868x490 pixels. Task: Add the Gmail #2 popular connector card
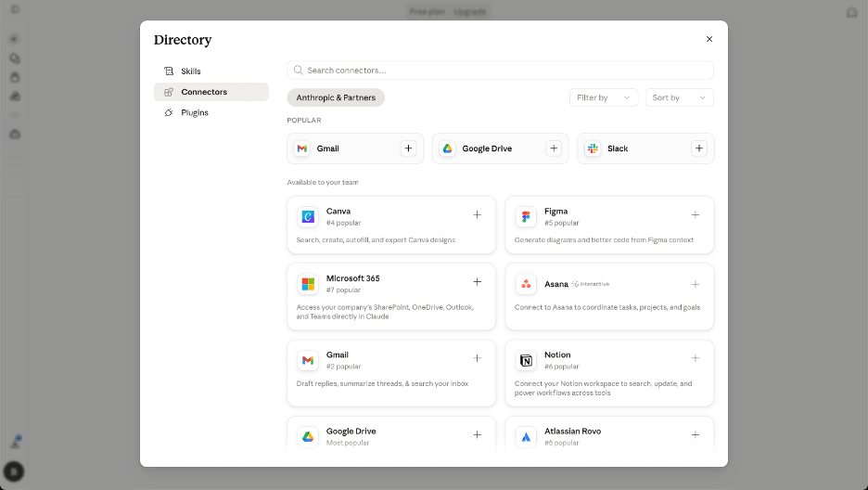point(478,358)
